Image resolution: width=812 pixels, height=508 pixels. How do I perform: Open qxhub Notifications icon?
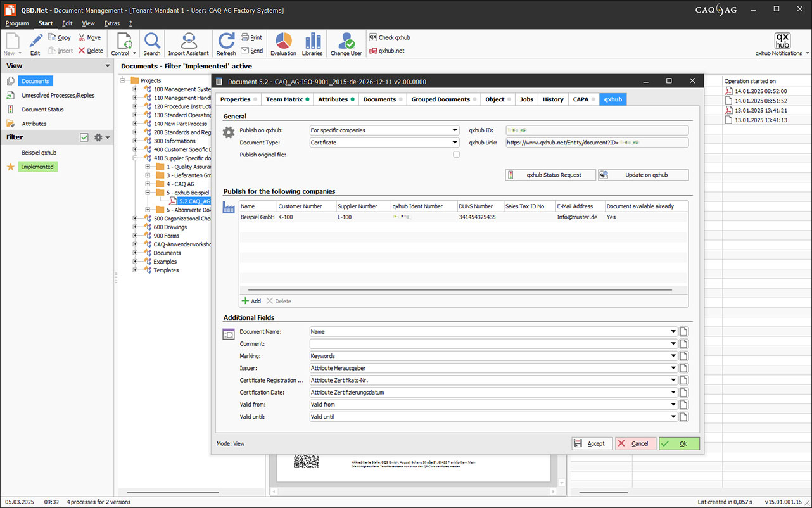pyautogui.click(x=782, y=41)
